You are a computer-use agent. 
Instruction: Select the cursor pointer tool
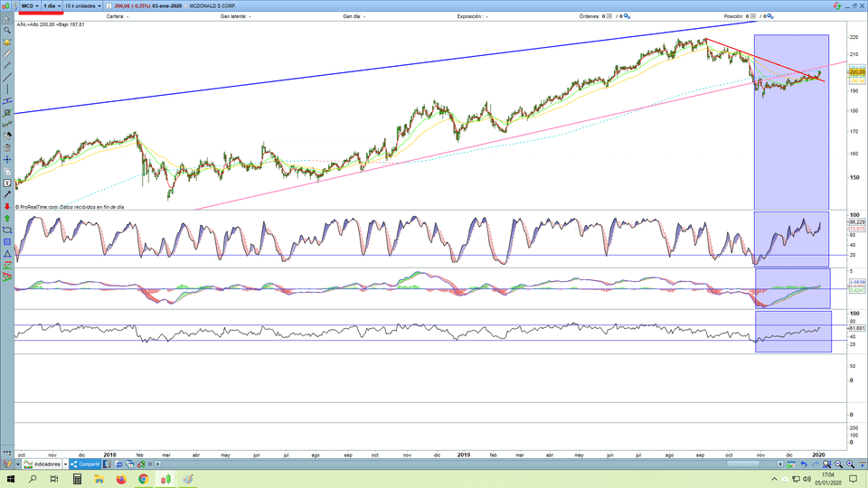pos(6,18)
